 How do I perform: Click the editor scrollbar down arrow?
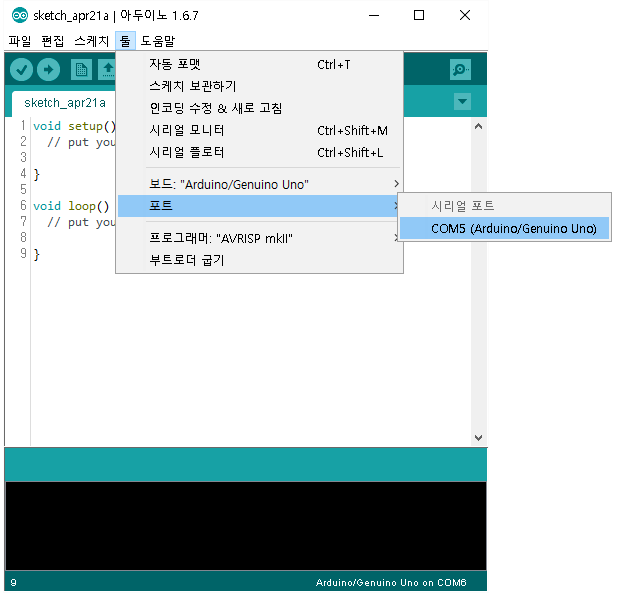pyautogui.click(x=478, y=437)
